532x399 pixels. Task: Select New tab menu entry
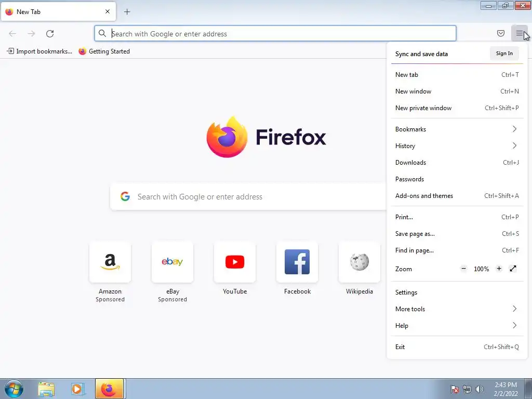click(457, 75)
